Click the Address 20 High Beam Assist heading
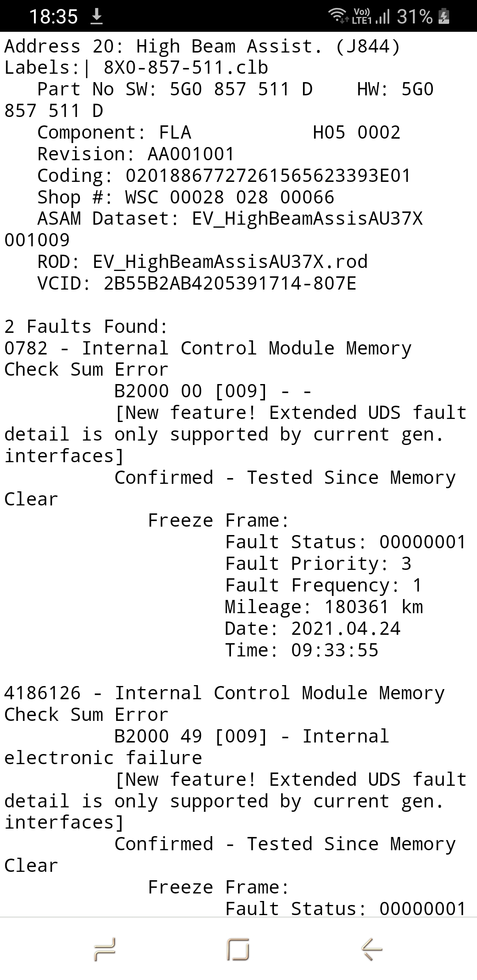The width and height of the screenshot is (477, 980). [x=202, y=46]
